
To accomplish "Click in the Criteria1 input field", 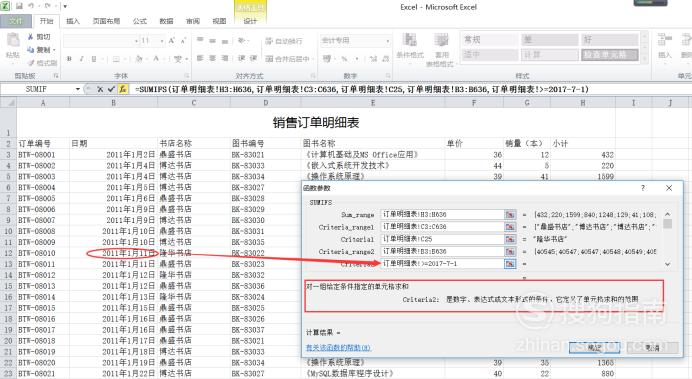I will [x=442, y=239].
